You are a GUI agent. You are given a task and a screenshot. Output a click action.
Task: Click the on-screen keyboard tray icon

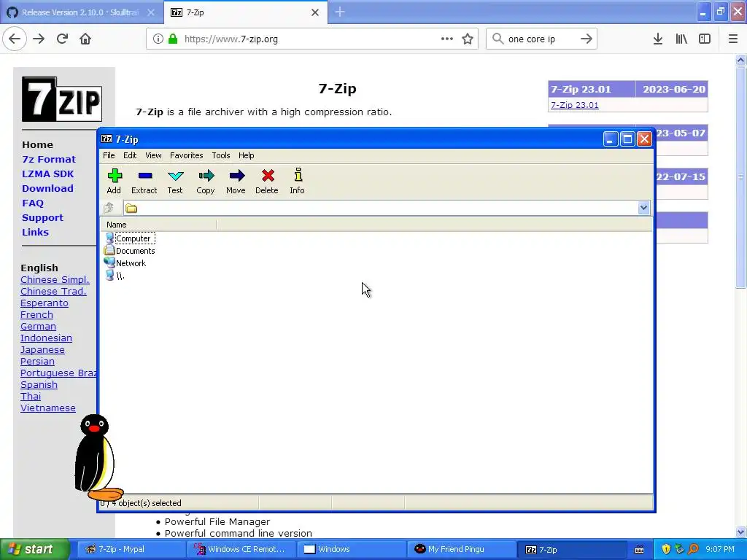point(639,550)
